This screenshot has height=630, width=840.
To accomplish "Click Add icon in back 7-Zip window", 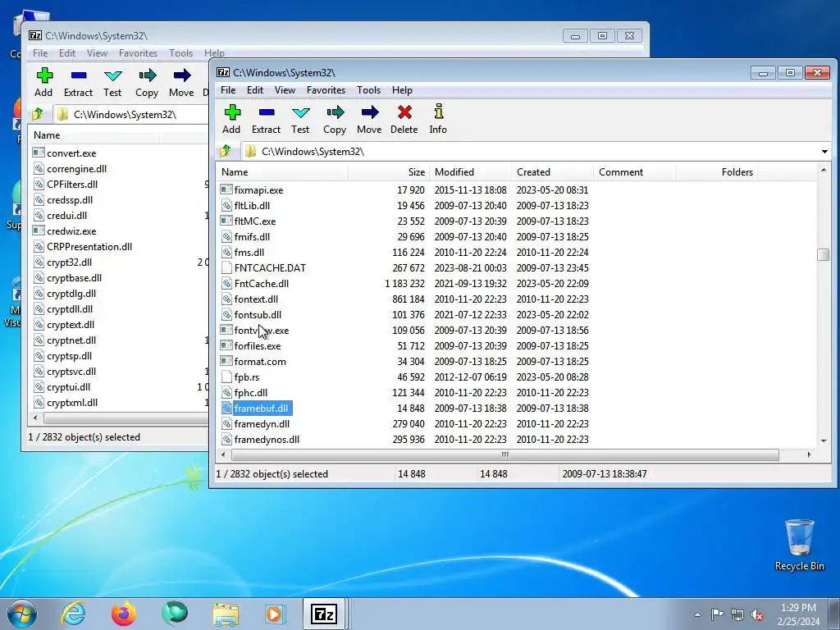I will (44, 75).
